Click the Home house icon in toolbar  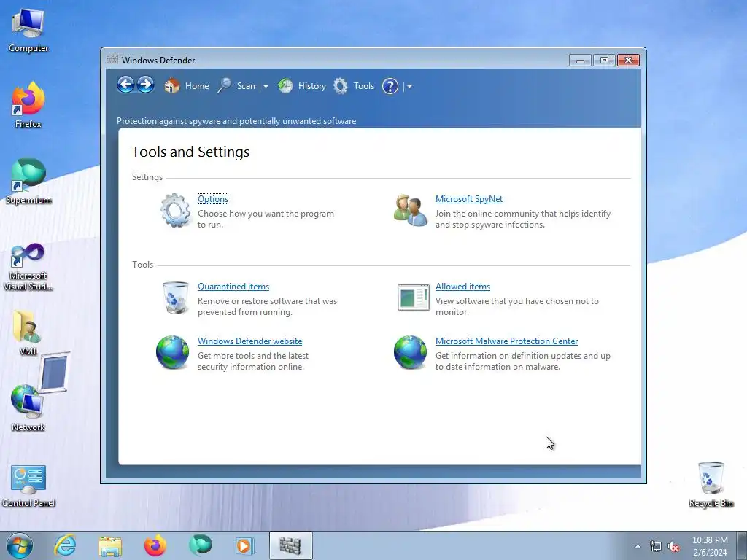tap(172, 86)
